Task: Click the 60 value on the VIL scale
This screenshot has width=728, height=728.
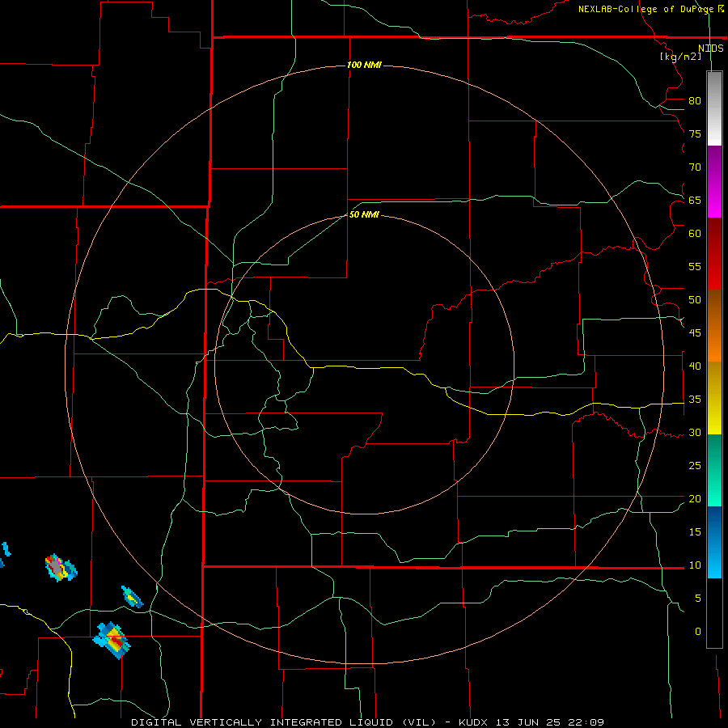Action: tap(695, 234)
